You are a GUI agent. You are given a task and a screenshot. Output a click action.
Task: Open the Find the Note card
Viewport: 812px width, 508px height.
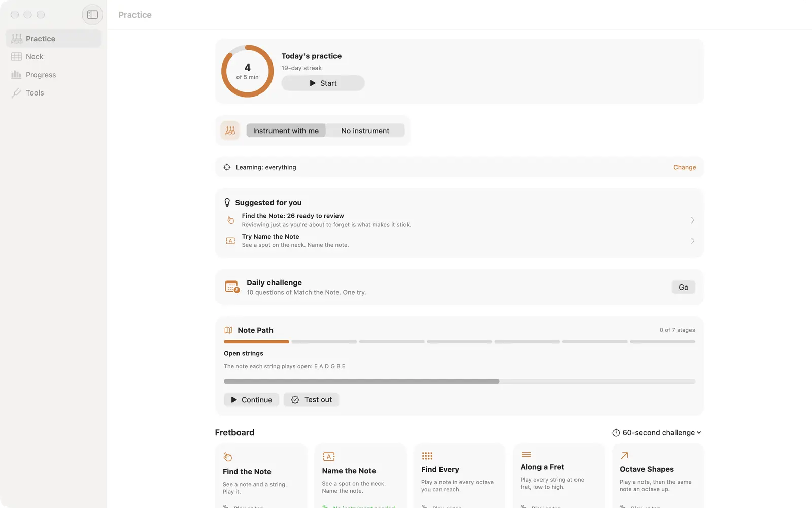(261, 476)
